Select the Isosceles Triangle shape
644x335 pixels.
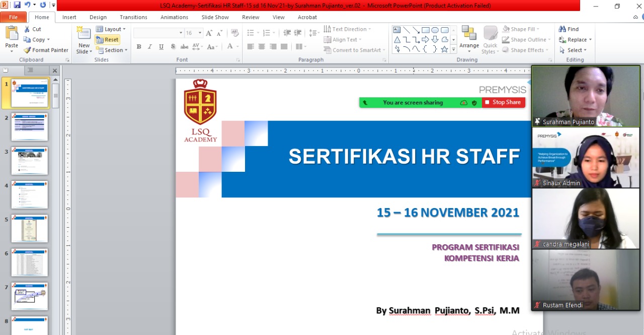tap(396, 39)
